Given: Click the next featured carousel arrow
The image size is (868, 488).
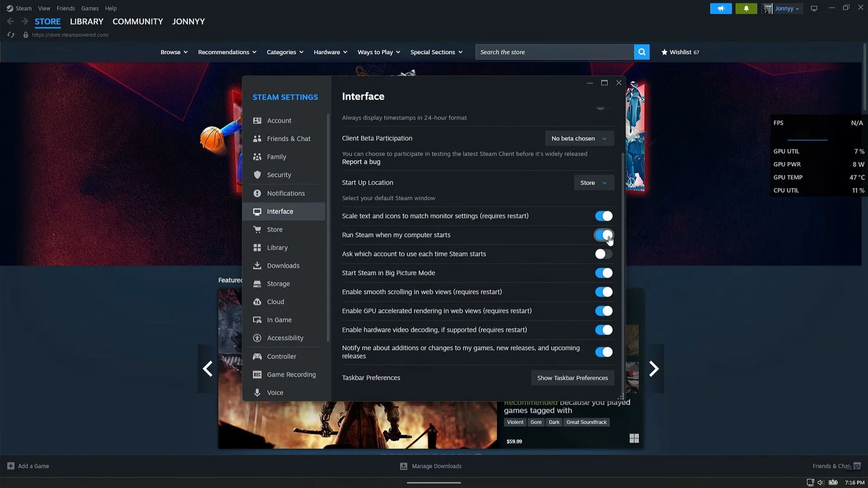Looking at the screenshot, I should pos(654,369).
